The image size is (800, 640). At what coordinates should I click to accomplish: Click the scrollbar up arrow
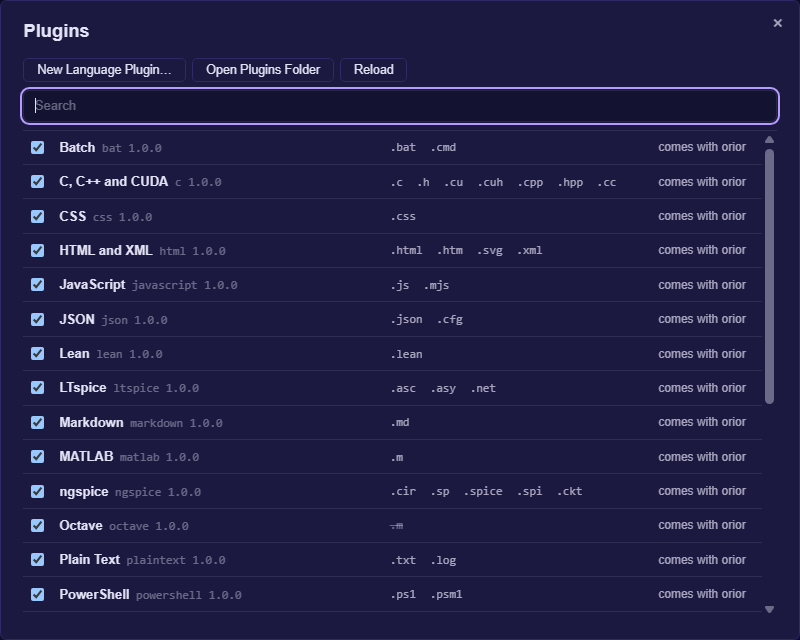[769, 140]
